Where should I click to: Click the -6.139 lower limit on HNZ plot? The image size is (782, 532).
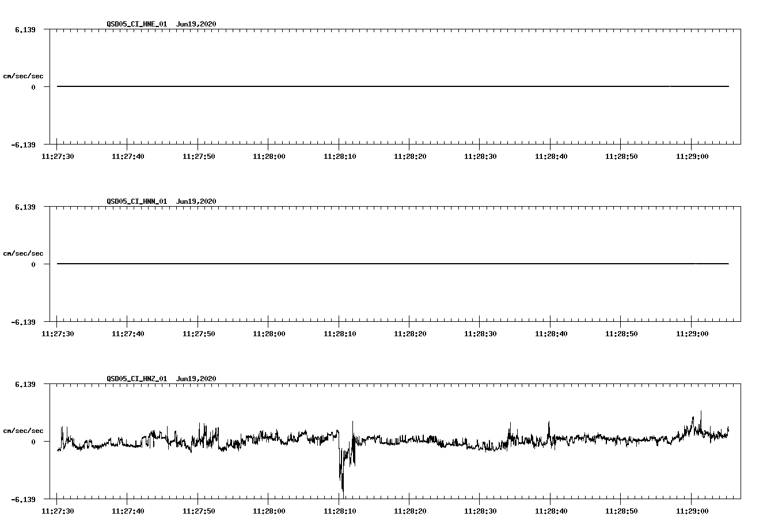pyautogui.click(x=24, y=500)
